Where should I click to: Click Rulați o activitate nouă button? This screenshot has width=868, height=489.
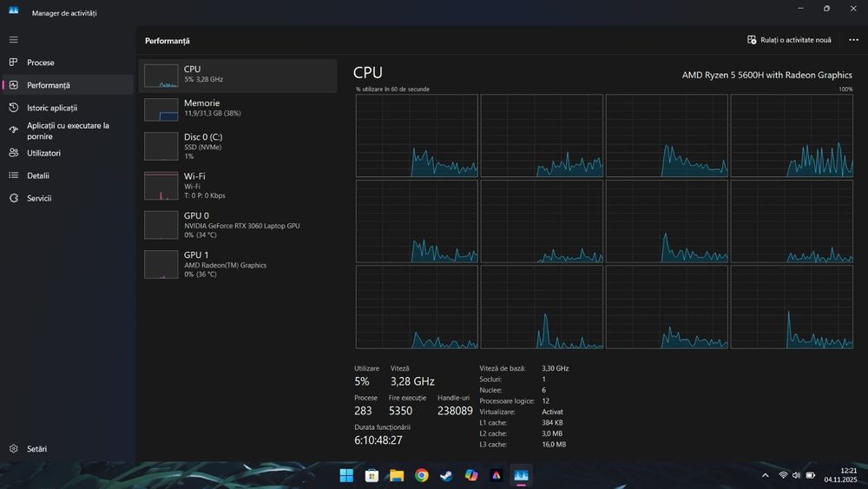pyautogui.click(x=789, y=40)
